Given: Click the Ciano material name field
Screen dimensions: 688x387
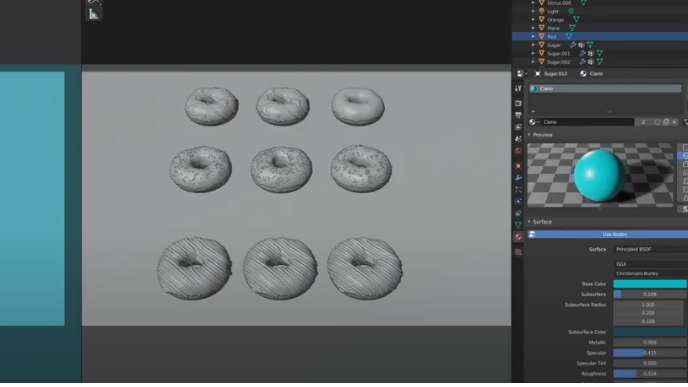Looking at the screenshot, I should (x=587, y=122).
